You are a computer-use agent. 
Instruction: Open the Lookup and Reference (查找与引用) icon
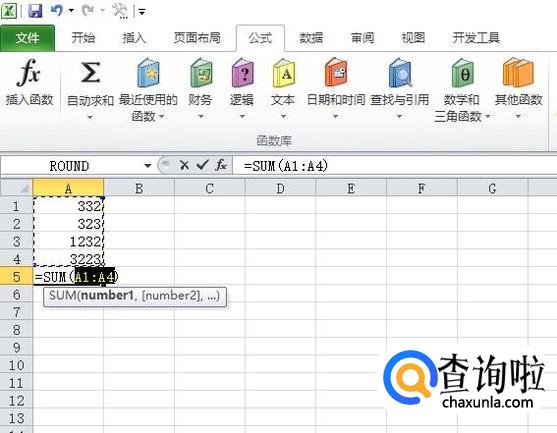tap(400, 73)
